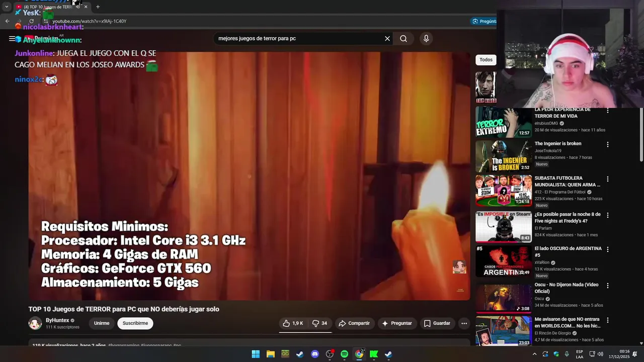Show hidden system tray icons chevron
644x362 pixels.
click(534, 354)
